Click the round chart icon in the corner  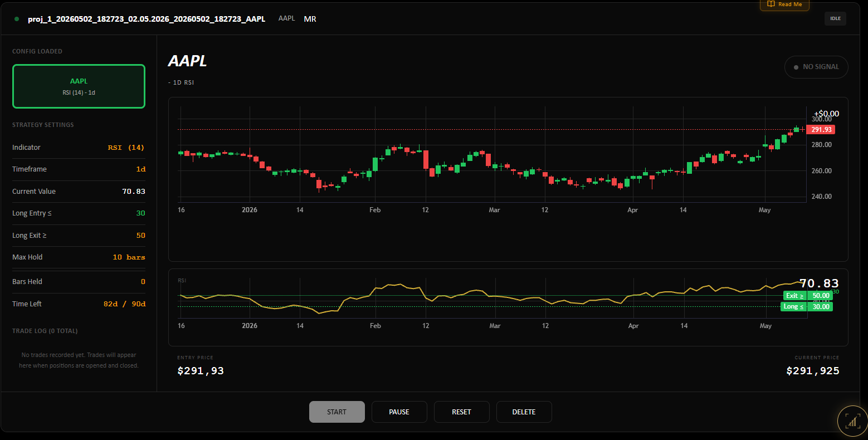(852, 421)
